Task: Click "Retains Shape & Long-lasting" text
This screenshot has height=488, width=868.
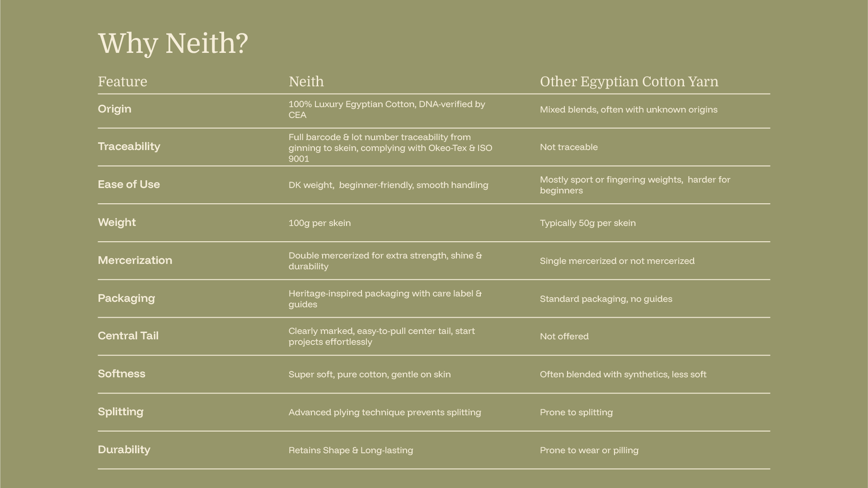Action: coord(351,450)
